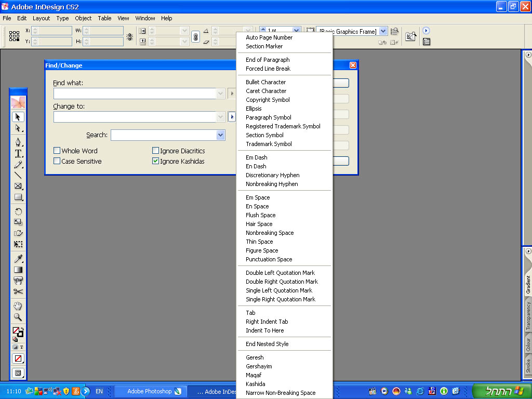Viewport: 532px width, 399px height.
Task: Click inside the Find what text field
Action: 135,94
